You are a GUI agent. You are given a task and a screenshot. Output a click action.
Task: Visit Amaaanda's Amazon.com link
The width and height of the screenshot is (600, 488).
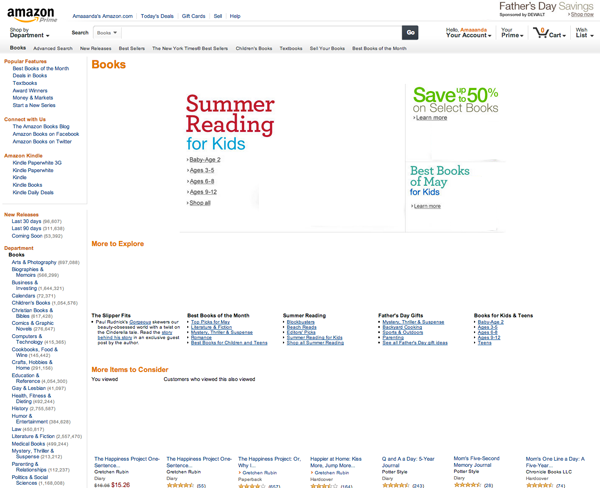[103, 16]
